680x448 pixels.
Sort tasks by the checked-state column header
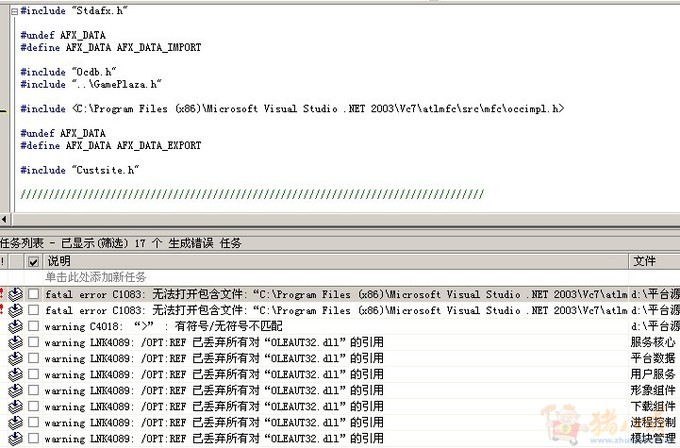click(x=33, y=262)
